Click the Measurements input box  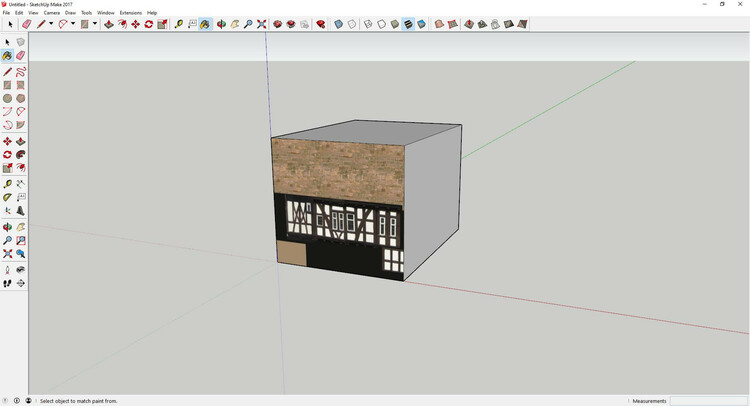(x=708, y=401)
